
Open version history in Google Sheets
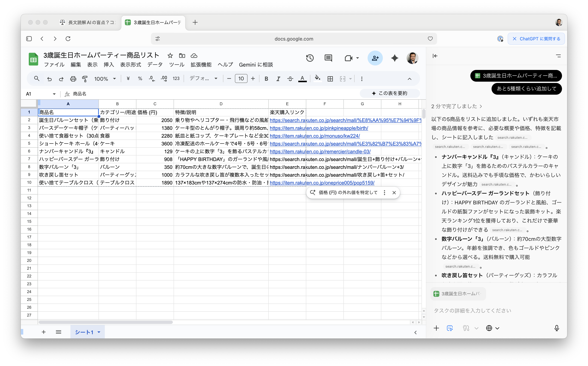point(310,58)
